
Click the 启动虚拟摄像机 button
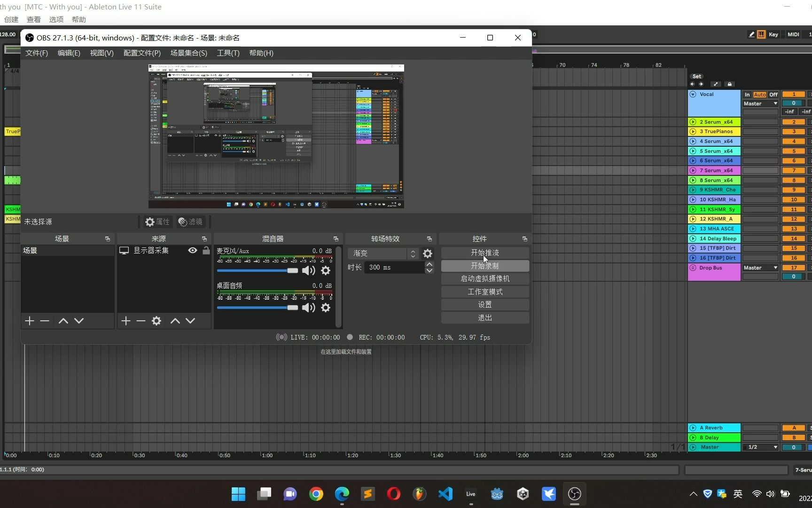click(485, 279)
